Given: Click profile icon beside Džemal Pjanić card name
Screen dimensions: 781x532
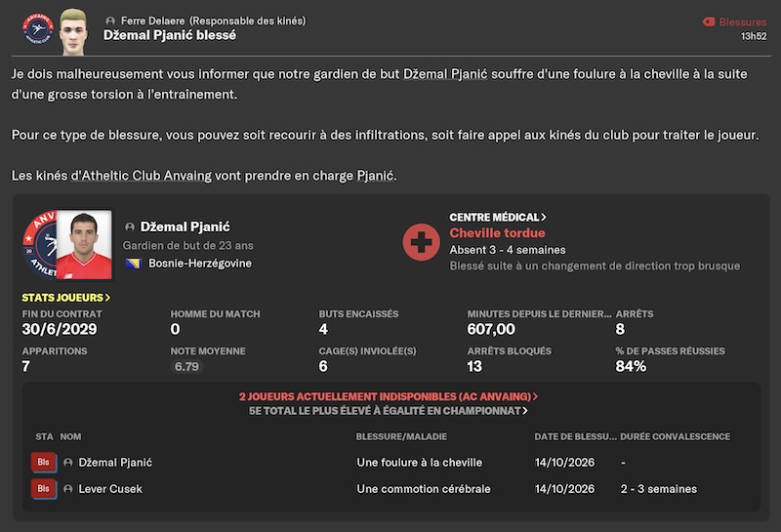Looking at the screenshot, I should pos(130,226).
